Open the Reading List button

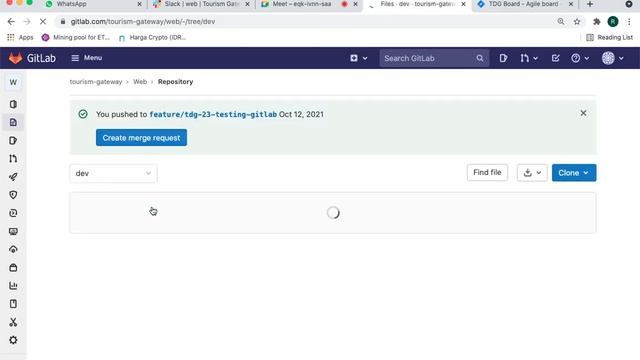609,38
